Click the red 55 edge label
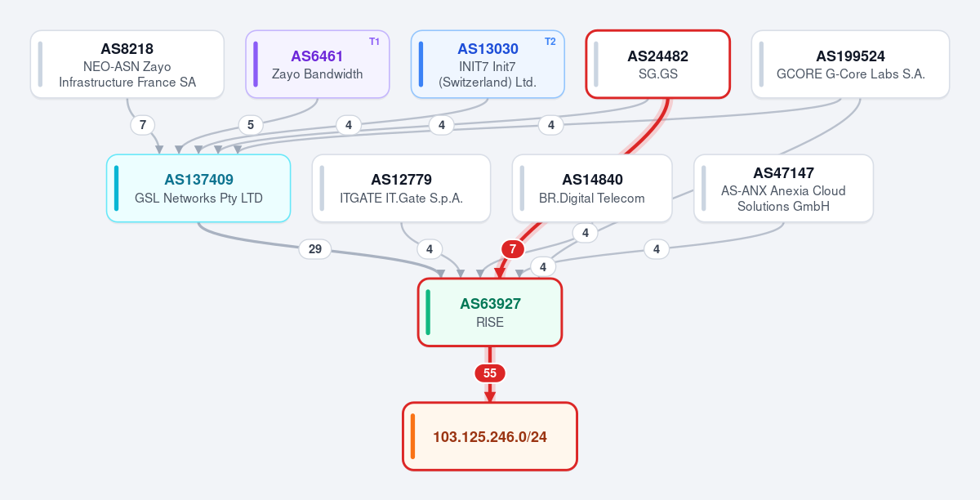 pos(490,373)
